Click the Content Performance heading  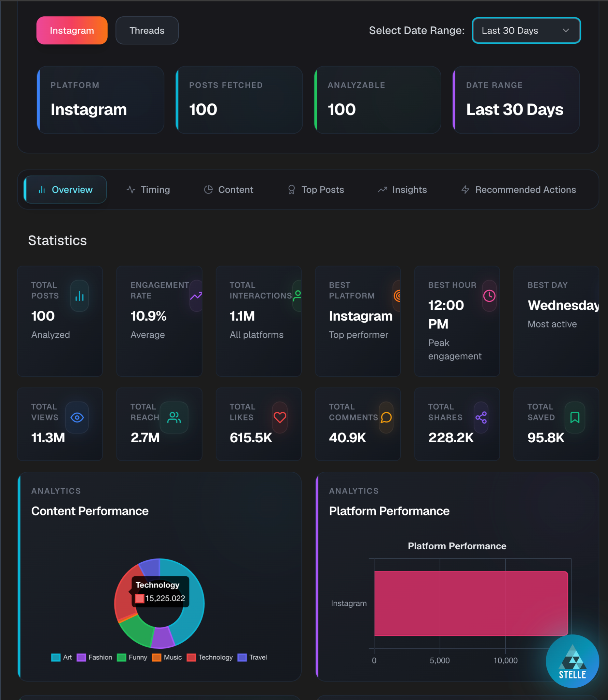pos(90,511)
